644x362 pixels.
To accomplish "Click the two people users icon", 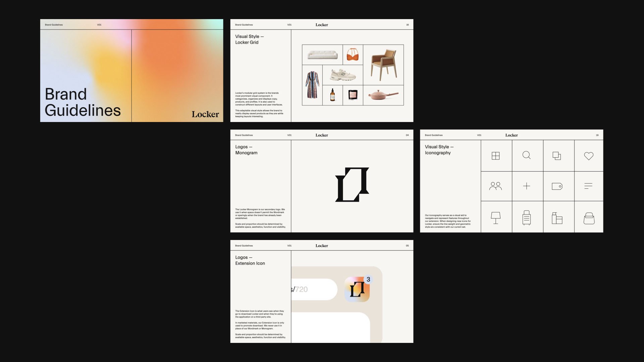I will 495,186.
